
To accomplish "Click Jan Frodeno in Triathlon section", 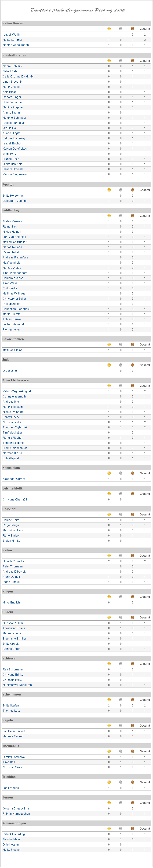I will click(11, 788).
